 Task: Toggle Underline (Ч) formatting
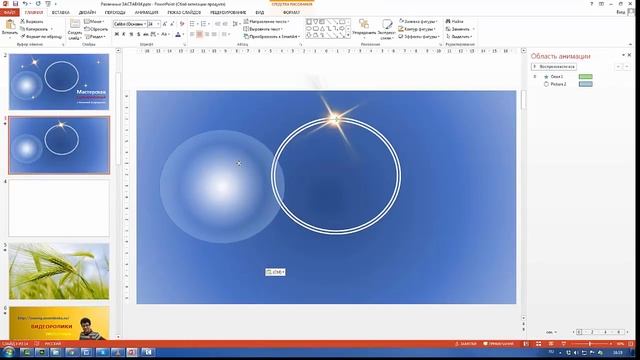[x=131, y=34]
